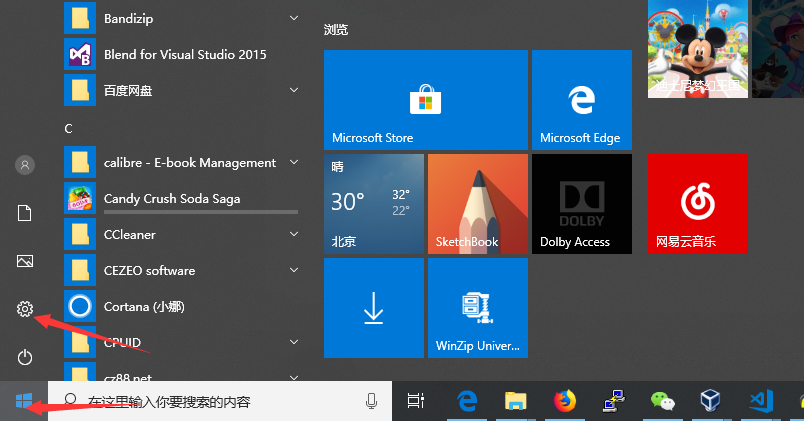Launch Candy Crush Soda Saga from app list
The height and width of the screenshot is (421, 804).
tap(171, 198)
